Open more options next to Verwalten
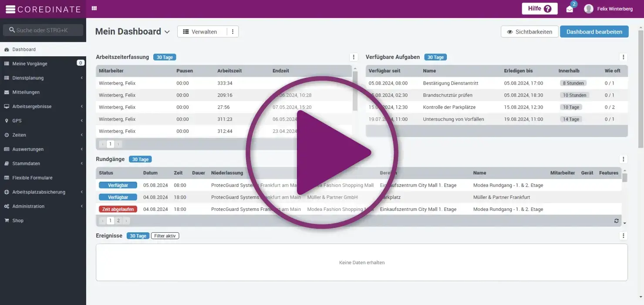644x305 pixels. (x=233, y=32)
